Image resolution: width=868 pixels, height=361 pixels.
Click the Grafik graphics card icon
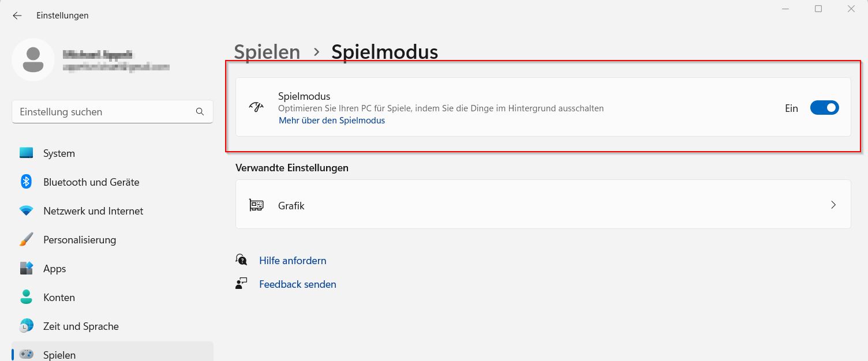pyautogui.click(x=256, y=205)
